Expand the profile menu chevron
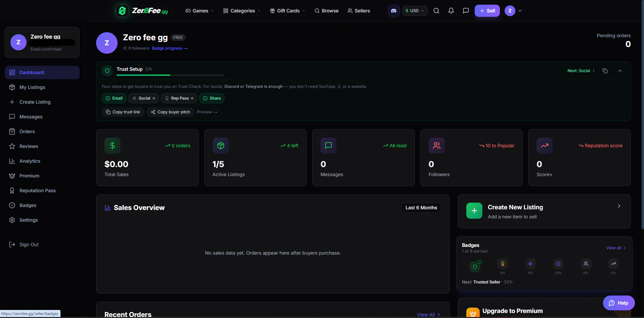644x318 pixels. (520, 11)
